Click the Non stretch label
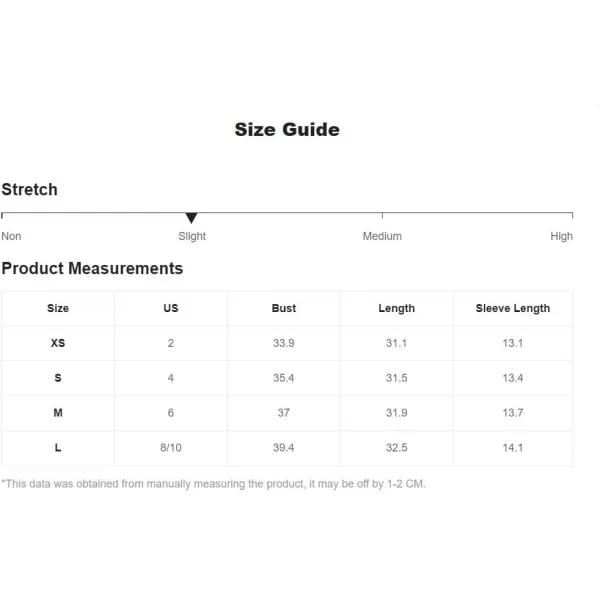Image resolution: width=600 pixels, height=600 pixels. click(x=11, y=236)
